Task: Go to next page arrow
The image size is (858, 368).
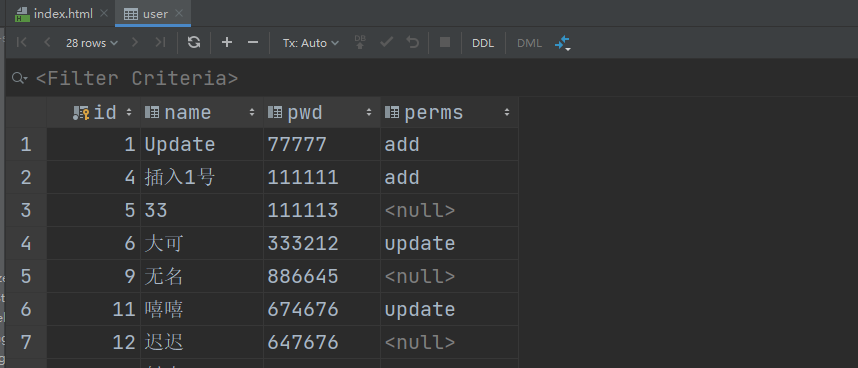Action: pos(135,43)
